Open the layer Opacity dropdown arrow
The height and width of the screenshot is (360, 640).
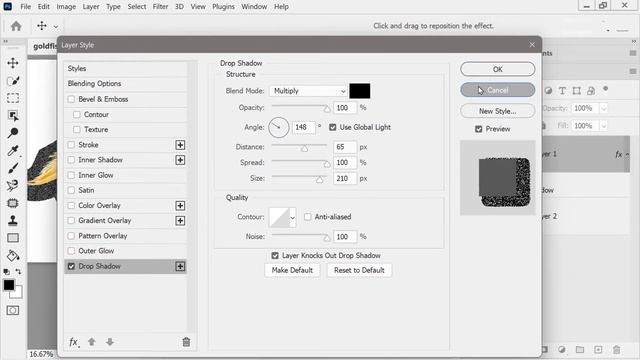[604, 109]
